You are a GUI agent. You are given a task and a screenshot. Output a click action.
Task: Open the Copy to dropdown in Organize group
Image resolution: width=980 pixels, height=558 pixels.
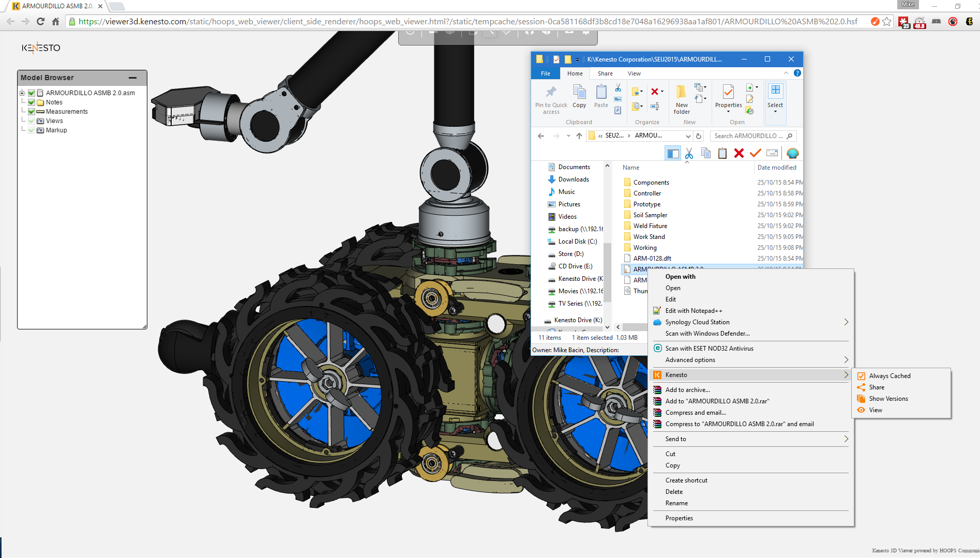(x=642, y=107)
